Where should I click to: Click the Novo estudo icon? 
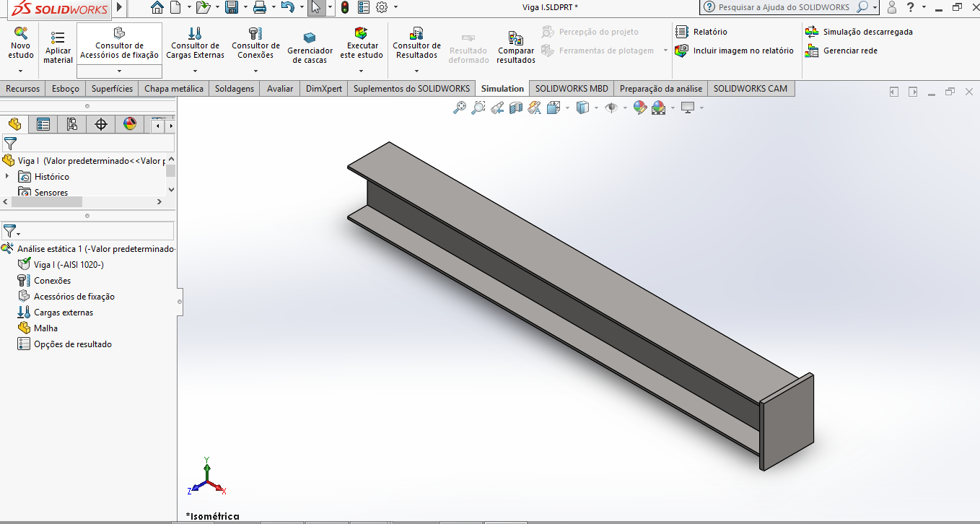click(21, 33)
